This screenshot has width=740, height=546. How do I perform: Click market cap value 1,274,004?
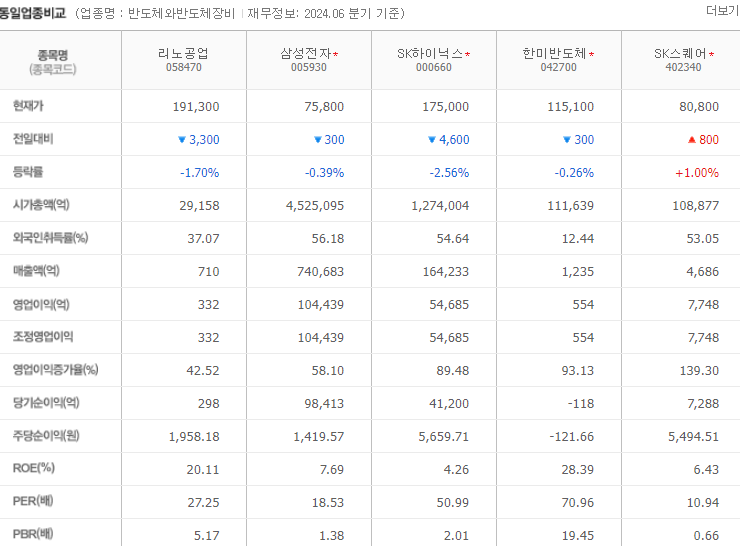coord(440,206)
